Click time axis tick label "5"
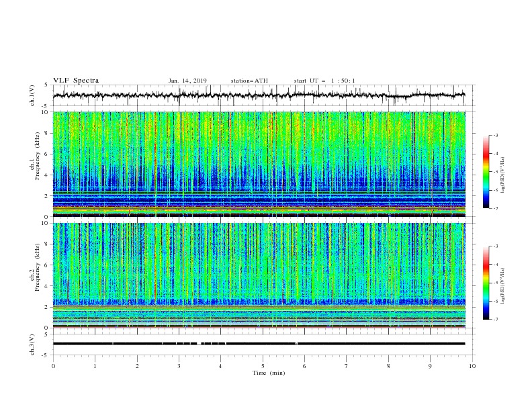The image size is (532, 411). click(x=263, y=366)
